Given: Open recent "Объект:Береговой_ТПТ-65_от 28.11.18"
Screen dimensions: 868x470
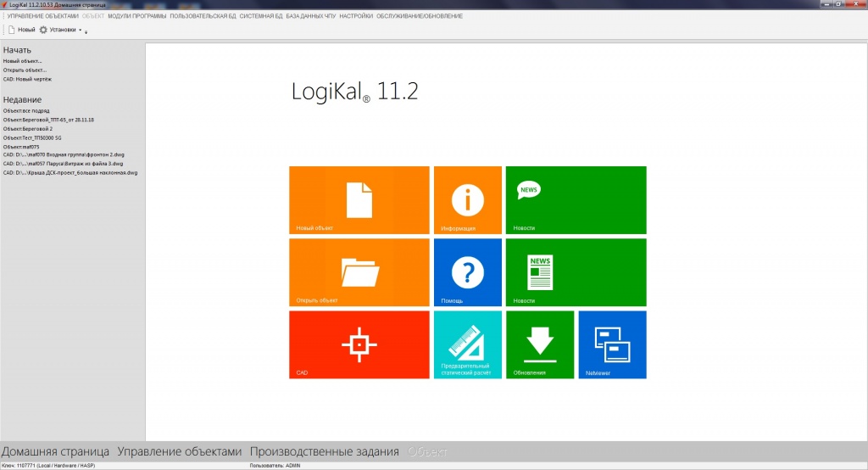Looking at the screenshot, I should point(48,120).
